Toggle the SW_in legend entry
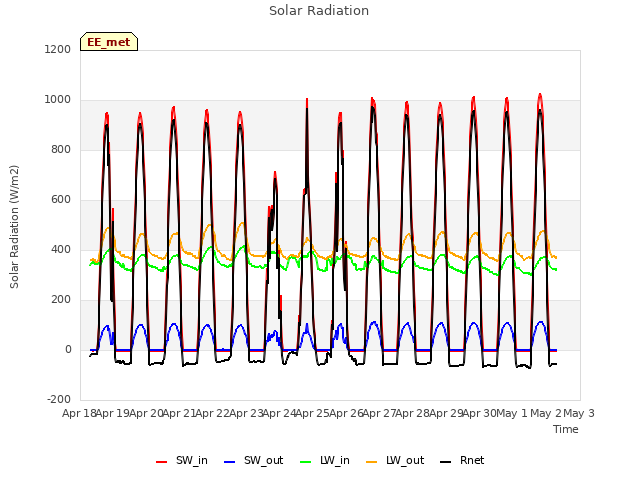The width and height of the screenshot is (640, 480). pos(182,460)
